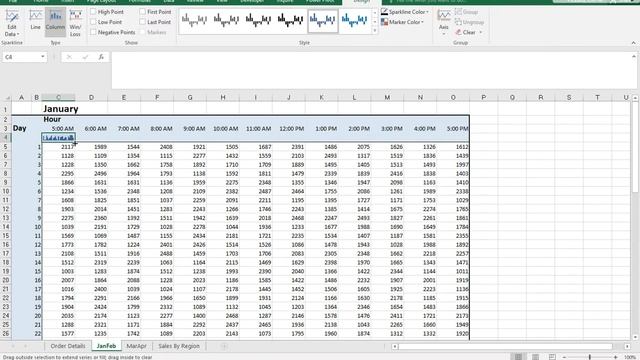640x360 pixels.
Task: Click the zoom in plus button
Action: pyautogui.click(x=616, y=357)
